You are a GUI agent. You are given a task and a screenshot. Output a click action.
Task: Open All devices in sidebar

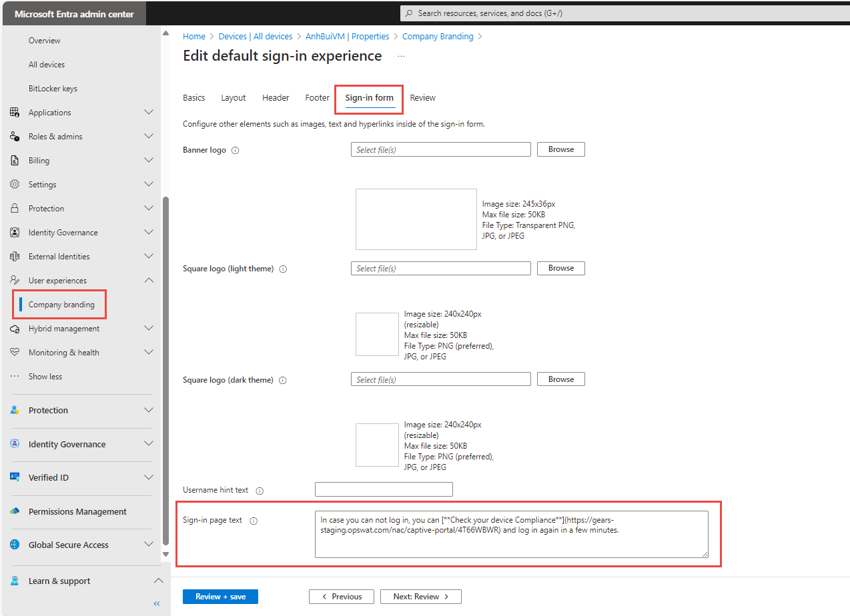click(x=47, y=65)
